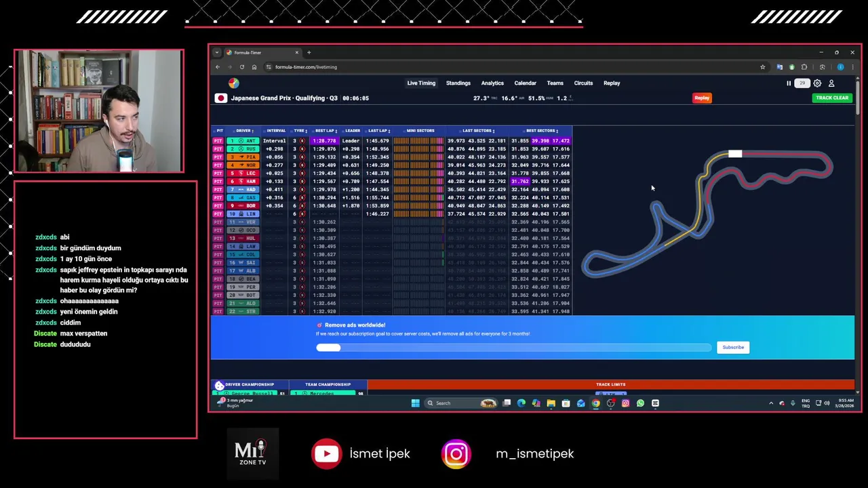The height and width of the screenshot is (488, 868).
Task: Select driver HAM in sixth position
Action: (x=243, y=182)
